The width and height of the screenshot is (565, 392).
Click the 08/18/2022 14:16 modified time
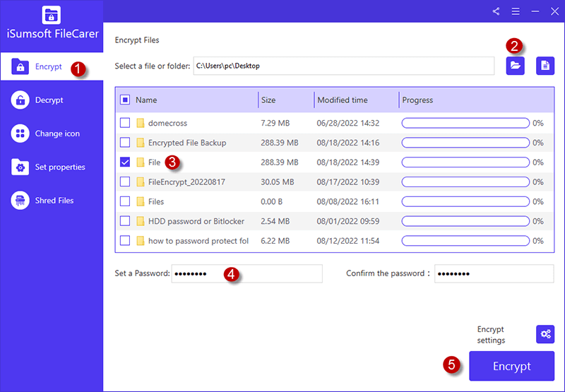pyautogui.click(x=347, y=143)
